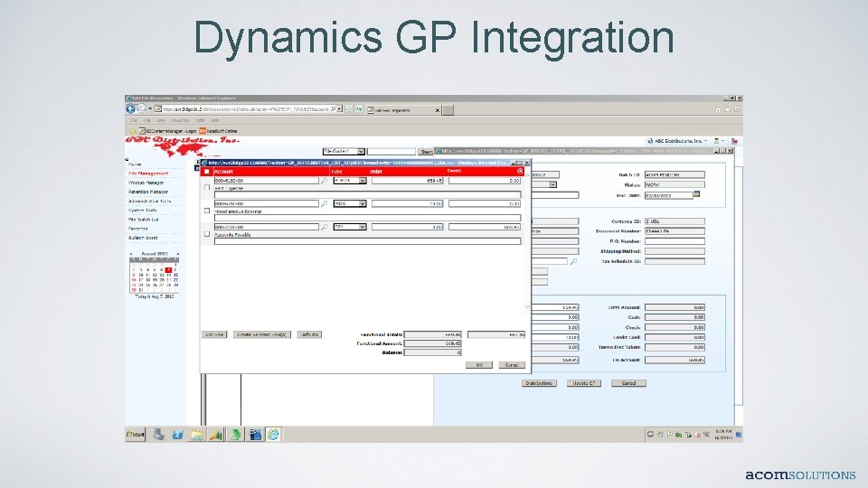Open File Watch List in the left navigation
This screenshot has height=488, width=868.
pos(144,220)
